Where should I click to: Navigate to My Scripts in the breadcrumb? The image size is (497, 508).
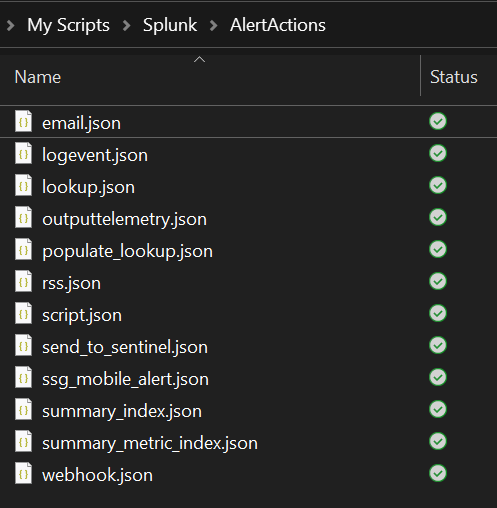[x=68, y=26]
